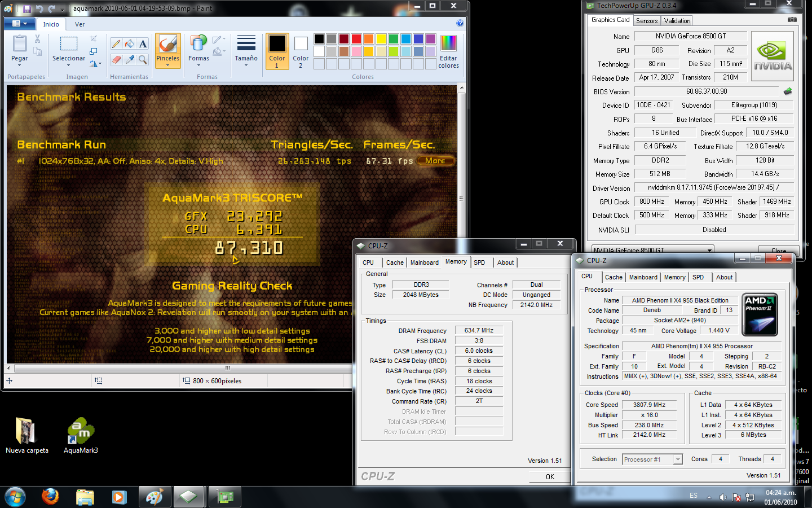The height and width of the screenshot is (508, 812).
Task: Open the Paint file menu button
Action: tap(19, 24)
